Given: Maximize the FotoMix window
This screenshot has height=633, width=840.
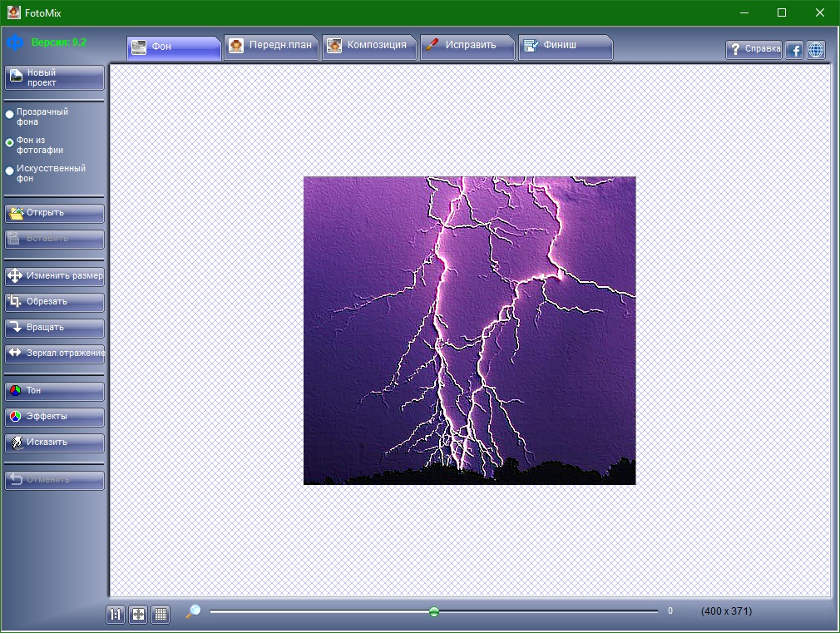Looking at the screenshot, I should click(x=782, y=12).
